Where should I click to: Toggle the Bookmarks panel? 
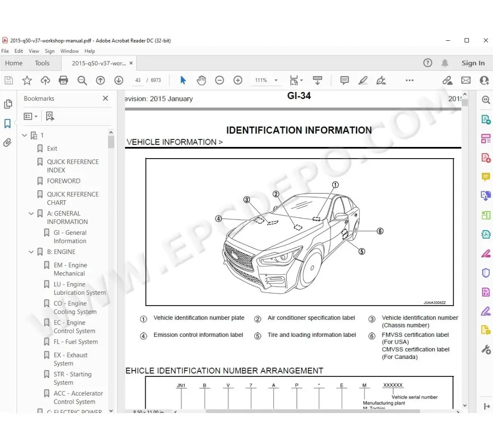[x=8, y=123]
